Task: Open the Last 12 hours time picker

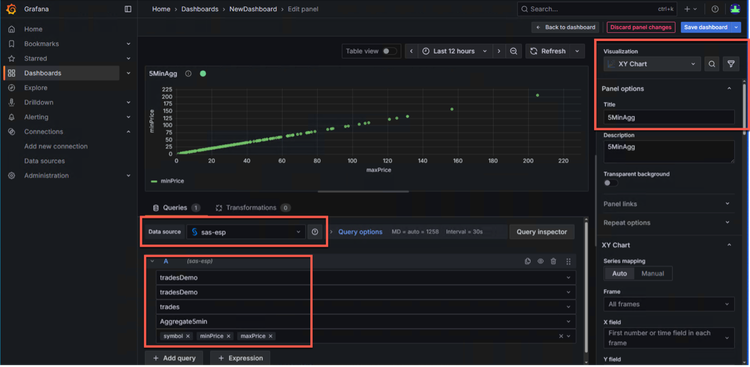Action: (455, 51)
